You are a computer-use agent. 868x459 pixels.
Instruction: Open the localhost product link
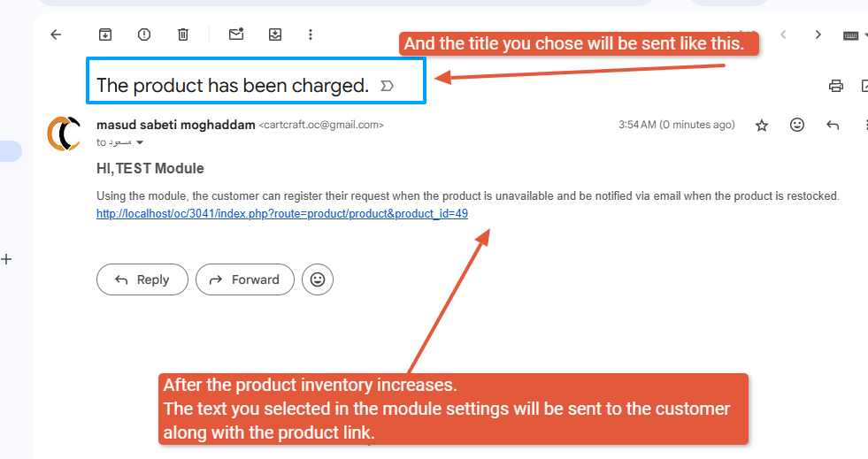pyautogui.click(x=282, y=213)
